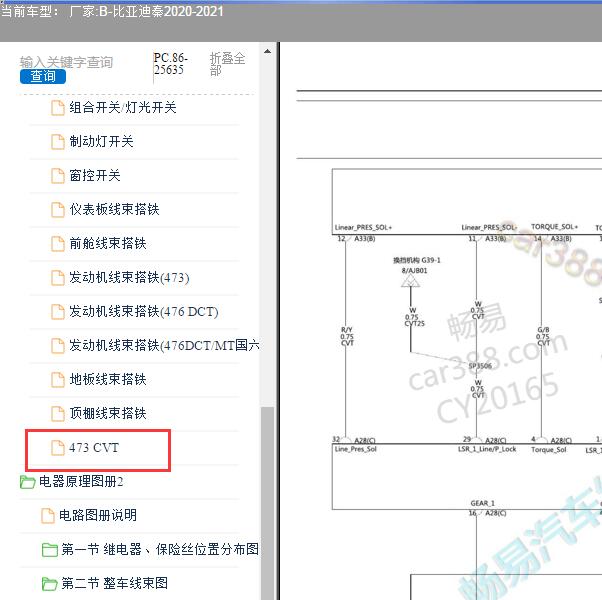Click the file icon next to 仪表板线束搭铁

coord(58,210)
